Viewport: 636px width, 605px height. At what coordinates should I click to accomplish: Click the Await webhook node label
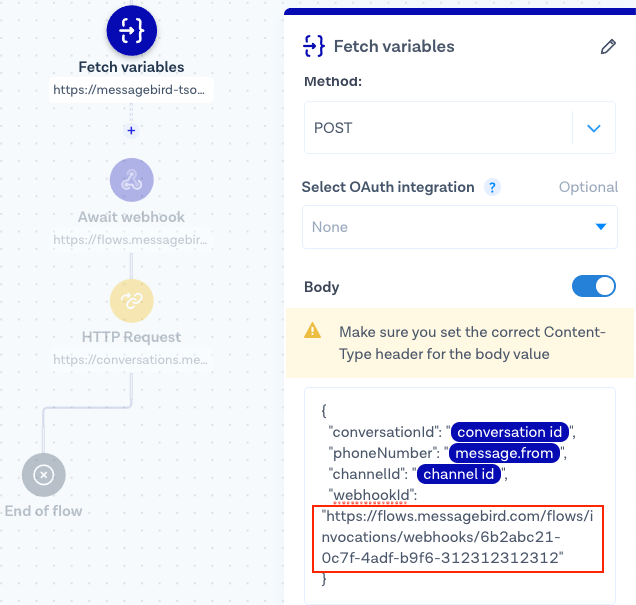[131, 217]
